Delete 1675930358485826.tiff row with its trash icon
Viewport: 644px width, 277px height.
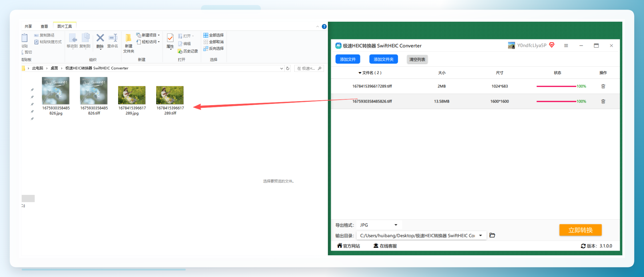[603, 101]
